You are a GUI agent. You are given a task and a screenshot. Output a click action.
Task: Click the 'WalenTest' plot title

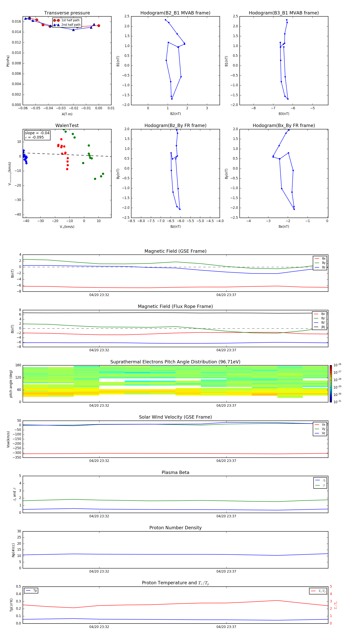click(x=67, y=125)
